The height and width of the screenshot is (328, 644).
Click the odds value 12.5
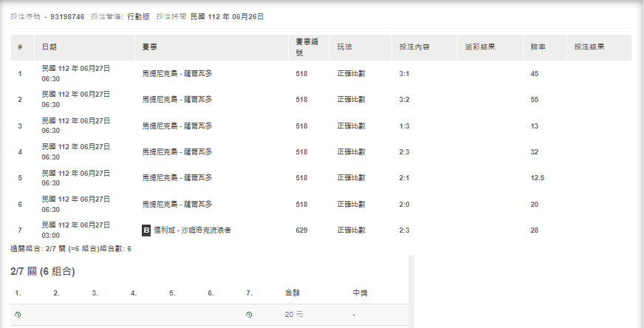537,178
